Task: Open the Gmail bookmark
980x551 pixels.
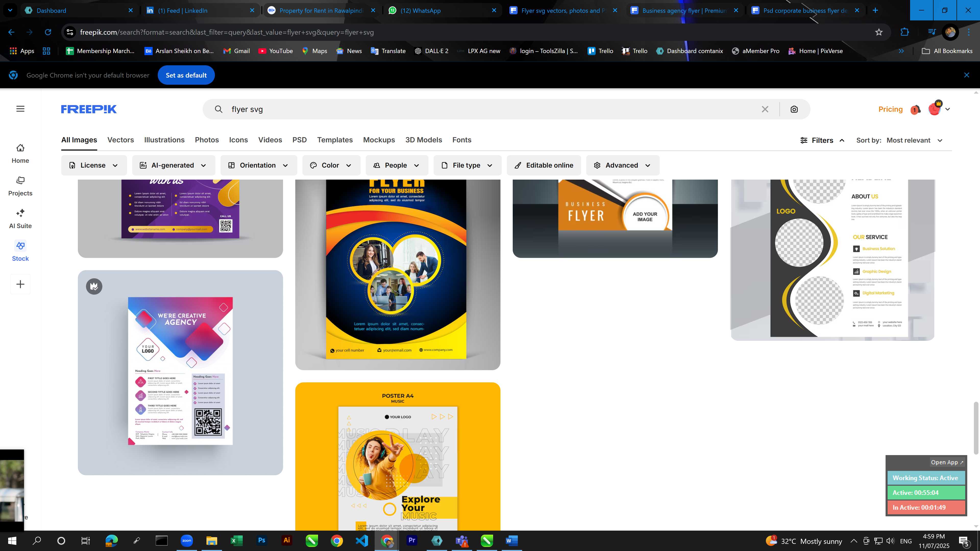Action: pyautogui.click(x=236, y=51)
